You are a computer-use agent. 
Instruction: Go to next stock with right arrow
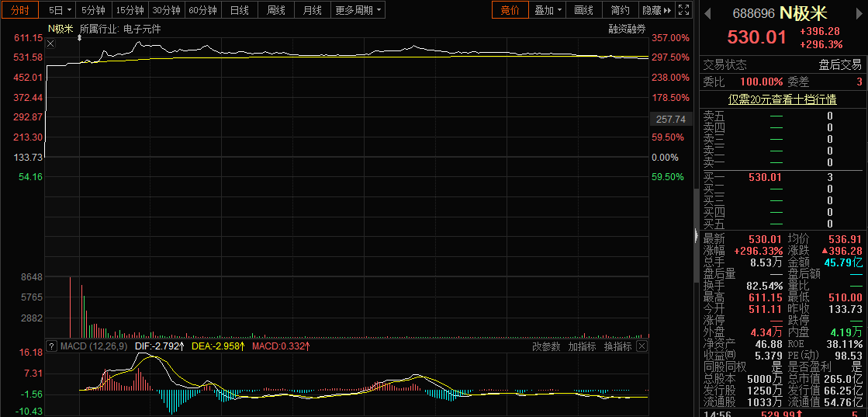tap(861, 13)
